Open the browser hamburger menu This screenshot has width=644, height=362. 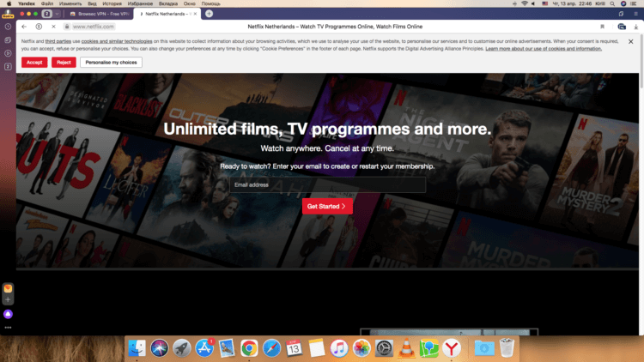(x=635, y=14)
